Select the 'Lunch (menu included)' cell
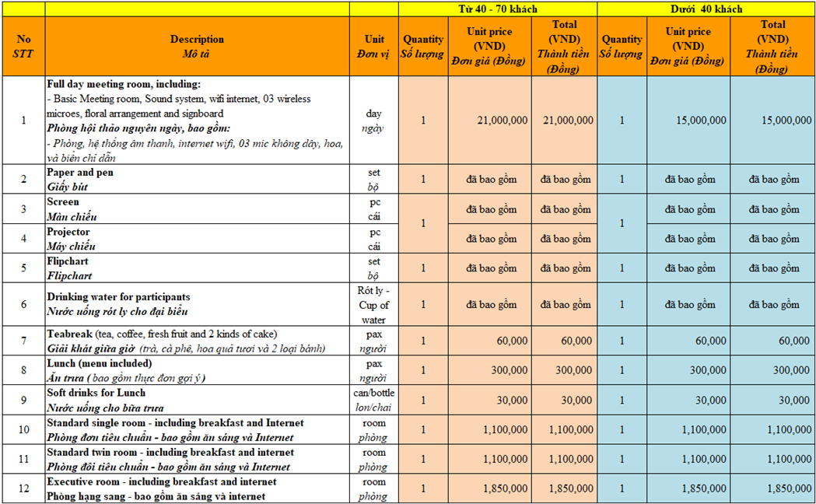The width and height of the screenshot is (816, 504). 198,370
